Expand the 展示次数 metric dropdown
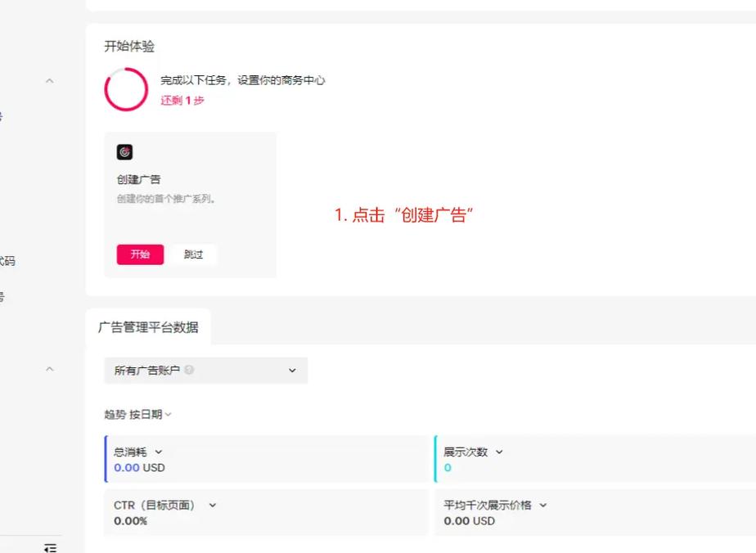Screen dimensions: 756x553 click(x=499, y=452)
